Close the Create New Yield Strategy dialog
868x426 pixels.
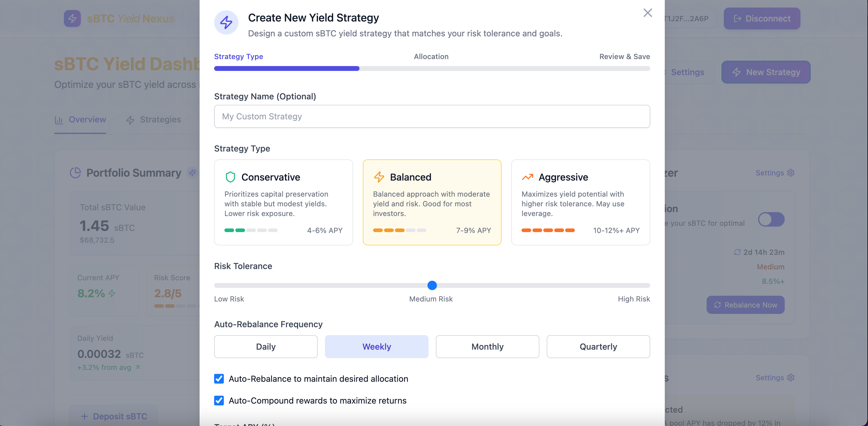[x=647, y=13]
